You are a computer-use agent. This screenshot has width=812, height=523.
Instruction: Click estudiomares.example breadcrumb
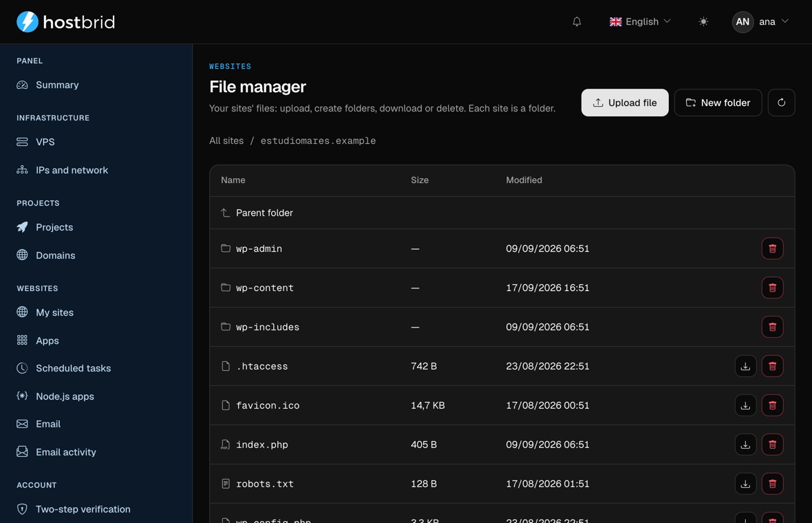[318, 141]
